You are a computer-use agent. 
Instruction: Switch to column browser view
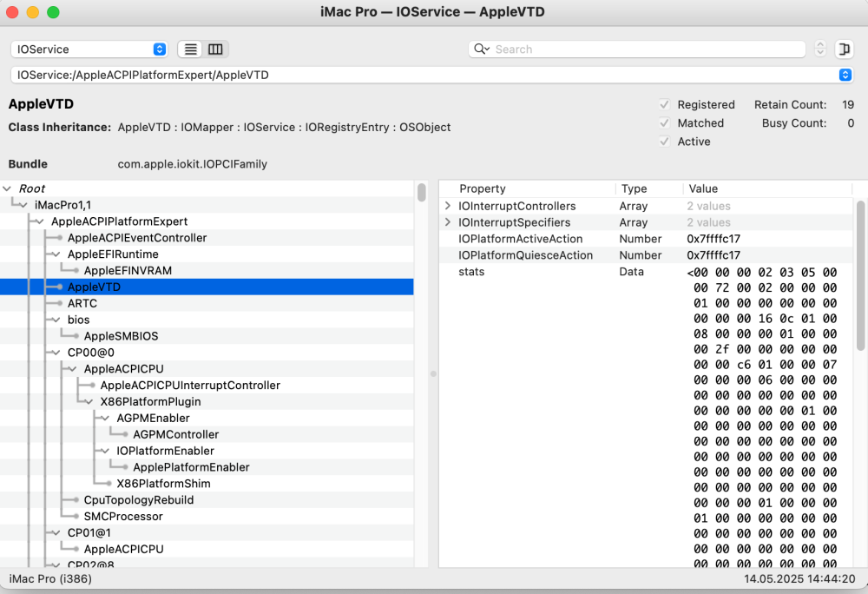click(215, 49)
